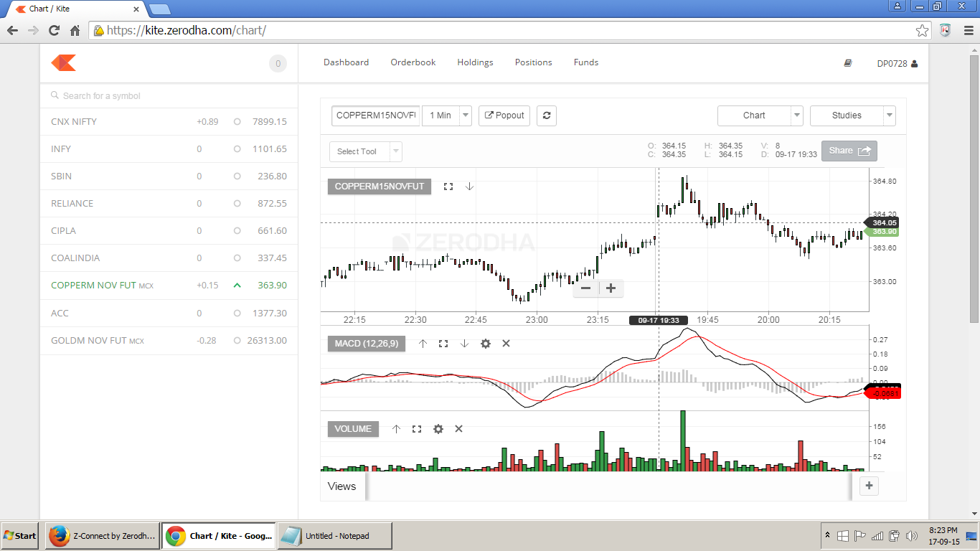The height and width of the screenshot is (551, 980).
Task: Open the Select Tool dropdown
Action: click(365, 151)
